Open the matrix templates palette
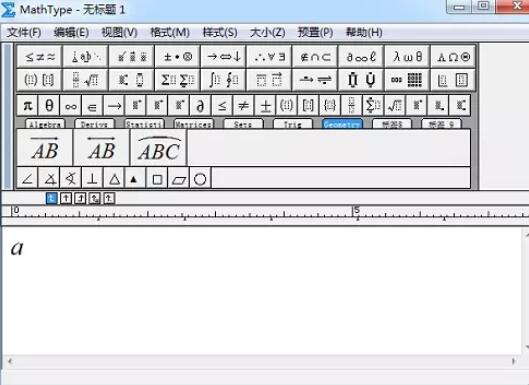 click(x=407, y=80)
